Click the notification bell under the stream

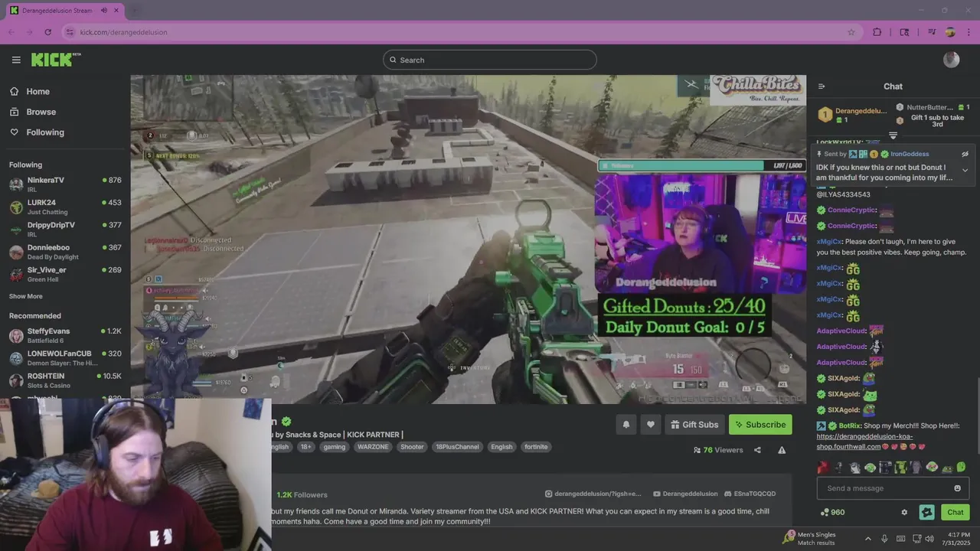[626, 425]
